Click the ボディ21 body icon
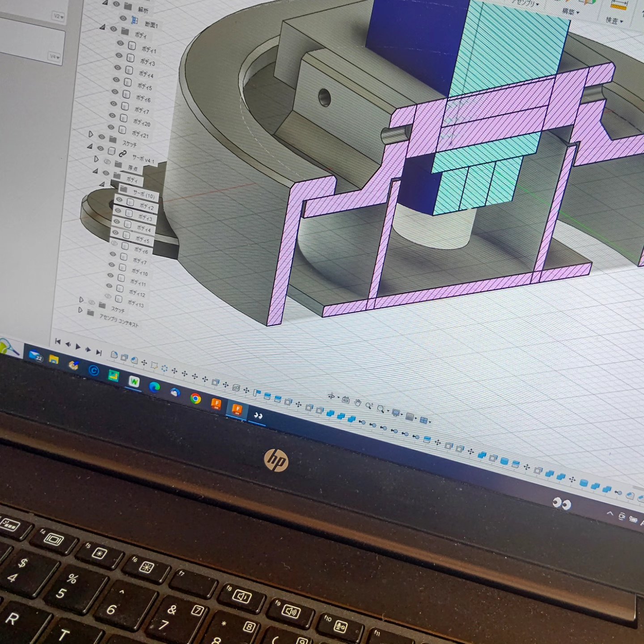Viewport: 644px width, 644px height. [123, 130]
